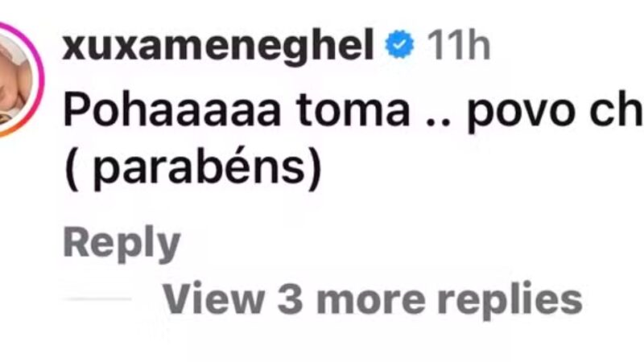The image size is (644, 362).
Task: Click the blue verified badge beside xuxameneghel
Action: [x=399, y=44]
